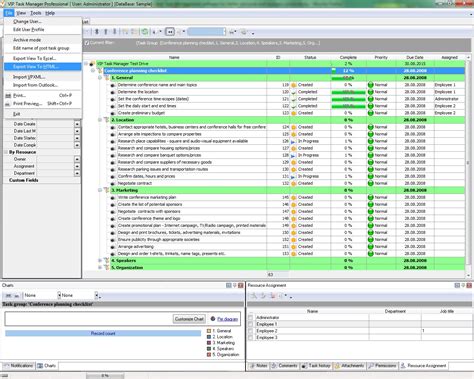Viewport: 474px width, 379px height.
Task: Open the Help menu
Action: pos(50,13)
